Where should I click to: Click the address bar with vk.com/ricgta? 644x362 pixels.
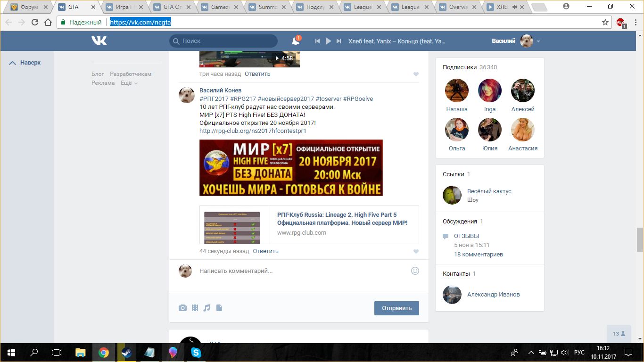(330, 22)
